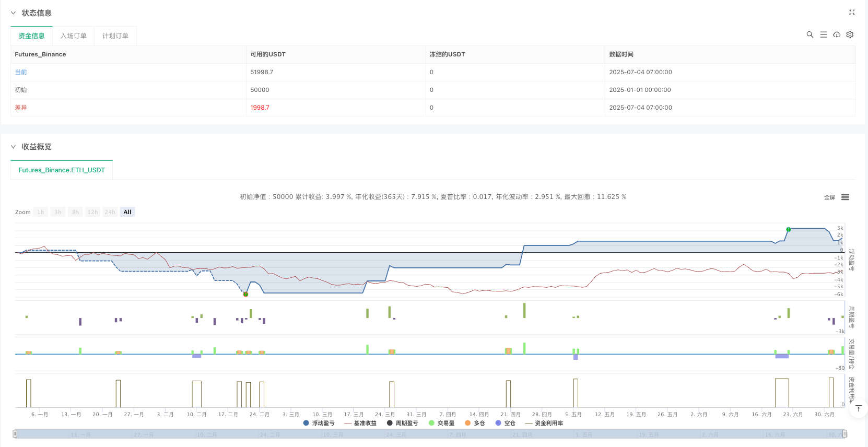Hide the 资金利用率 legend series
868x447 pixels.
click(x=544, y=423)
